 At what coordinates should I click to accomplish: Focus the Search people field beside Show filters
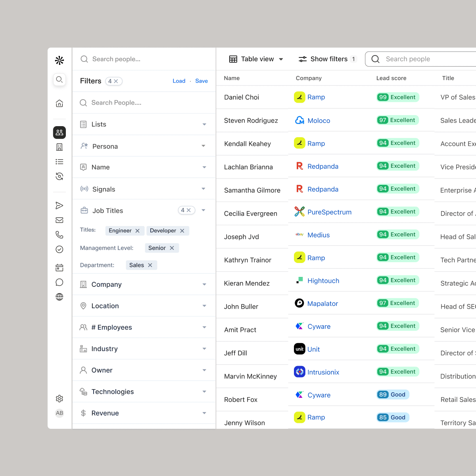coord(420,59)
